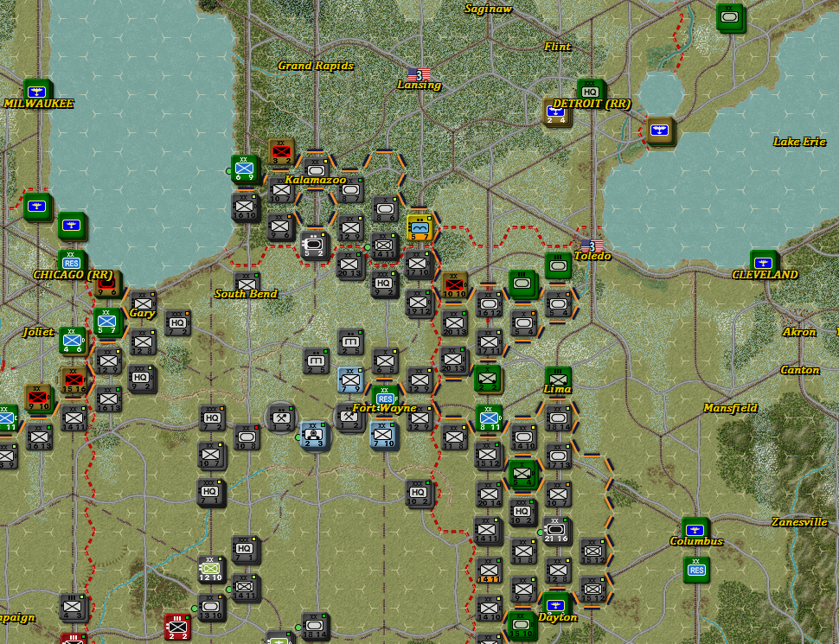839x644 pixels.
Task: Click the Lake Erie label
Action: [799, 142]
